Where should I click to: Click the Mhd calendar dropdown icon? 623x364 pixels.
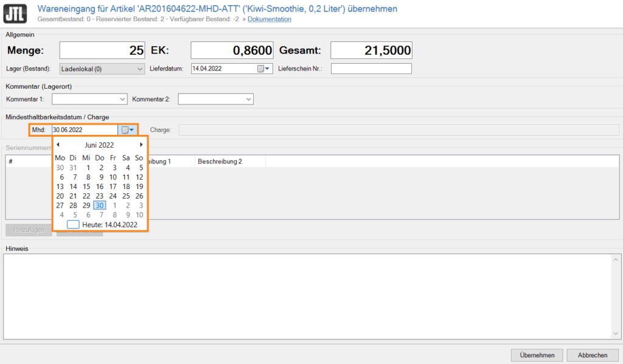[127, 129]
